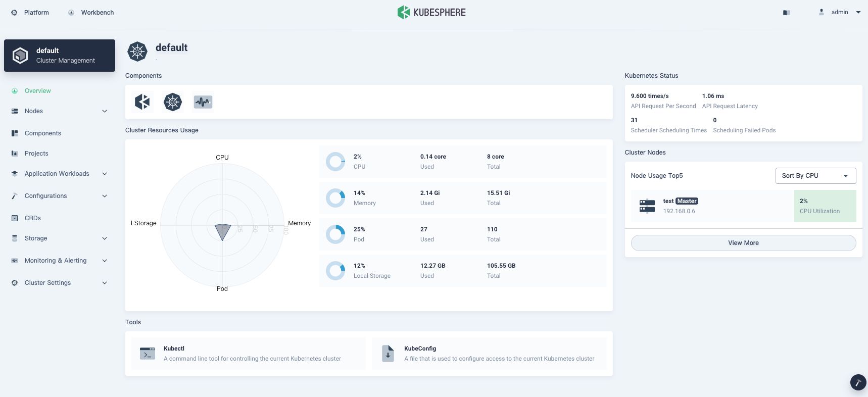Click the KubeSphere logo in header
Viewport: 868px width, 397px height.
pos(431,12)
